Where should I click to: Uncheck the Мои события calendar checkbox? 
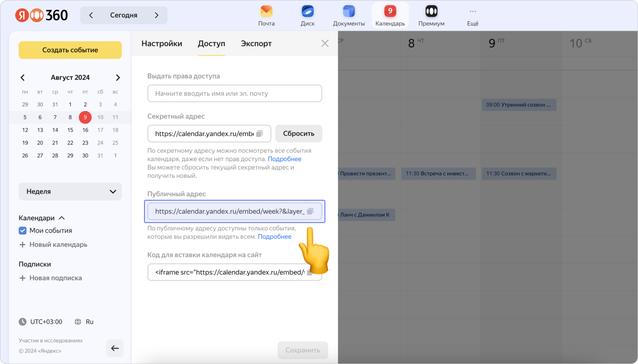coord(23,231)
